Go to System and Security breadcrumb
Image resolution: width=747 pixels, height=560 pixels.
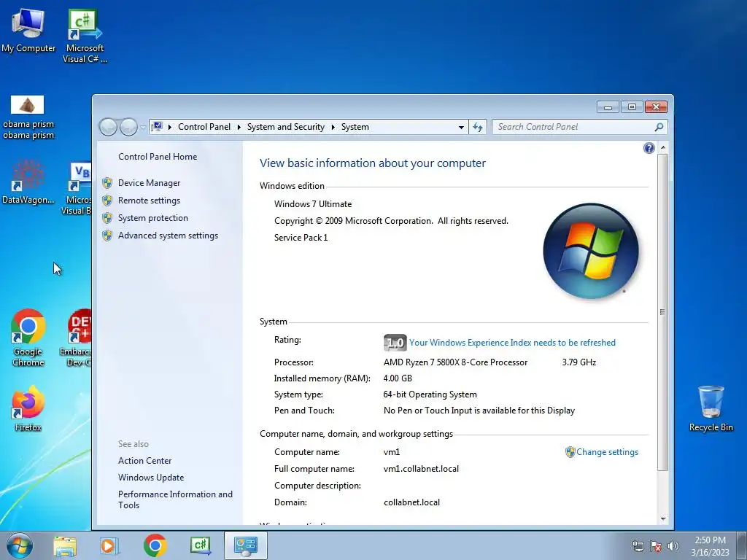pyautogui.click(x=285, y=127)
